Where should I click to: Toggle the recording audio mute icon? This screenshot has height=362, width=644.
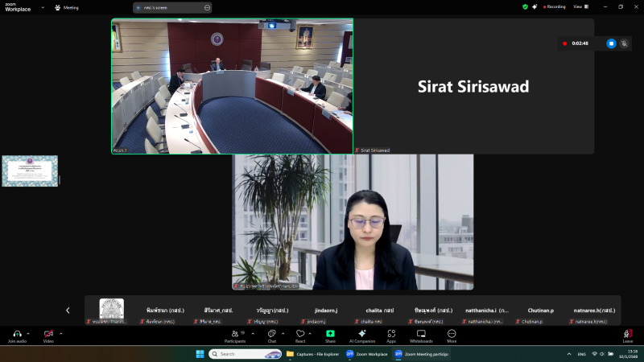pyautogui.click(x=624, y=43)
